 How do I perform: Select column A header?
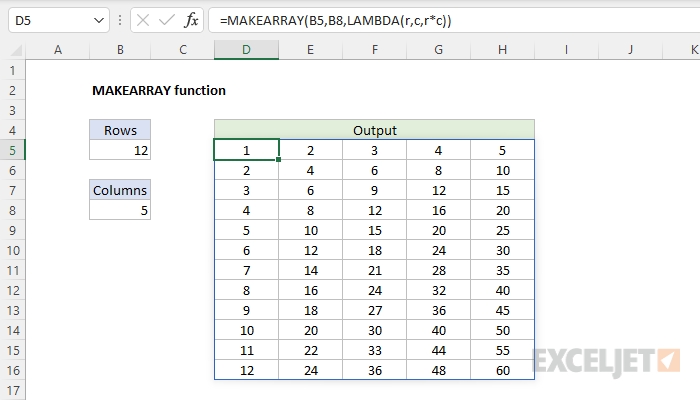(58, 50)
